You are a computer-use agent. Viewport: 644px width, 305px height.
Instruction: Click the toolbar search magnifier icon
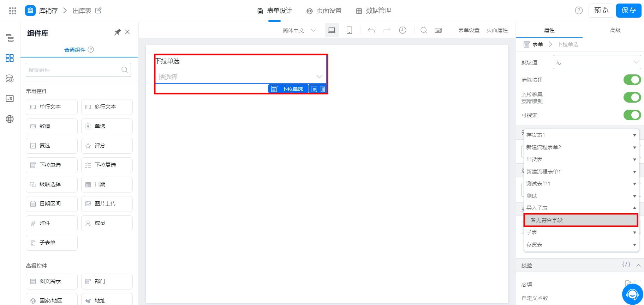pos(424,30)
